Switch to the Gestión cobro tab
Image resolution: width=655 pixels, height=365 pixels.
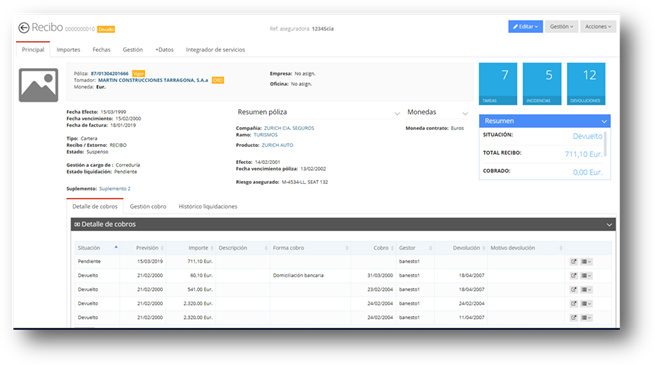pyautogui.click(x=148, y=206)
